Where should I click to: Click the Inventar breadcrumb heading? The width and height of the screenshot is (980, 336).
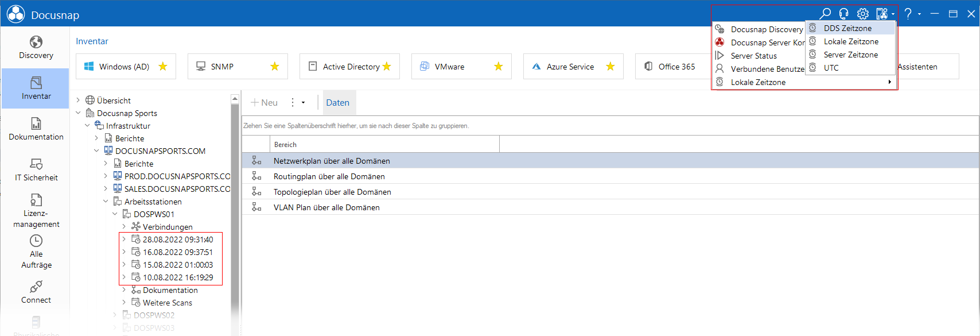[x=92, y=41]
